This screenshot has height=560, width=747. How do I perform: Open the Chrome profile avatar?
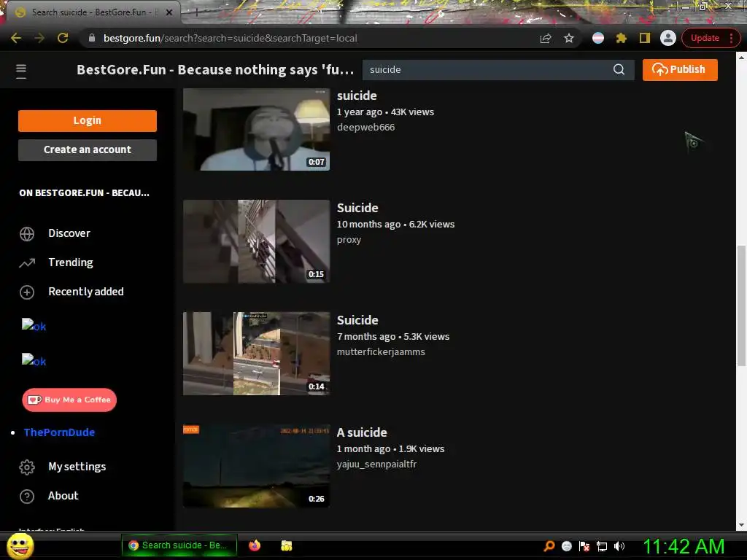pos(668,38)
